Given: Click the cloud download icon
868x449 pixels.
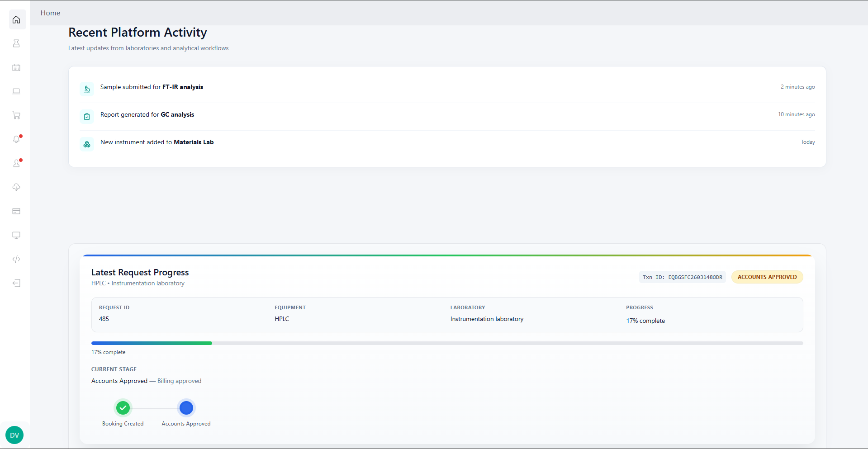Looking at the screenshot, I should [x=16, y=187].
